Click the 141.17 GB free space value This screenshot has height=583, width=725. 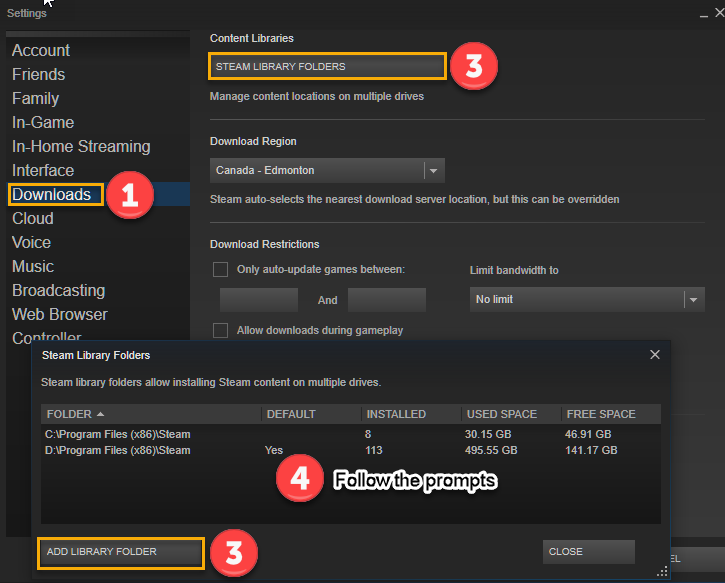(591, 450)
